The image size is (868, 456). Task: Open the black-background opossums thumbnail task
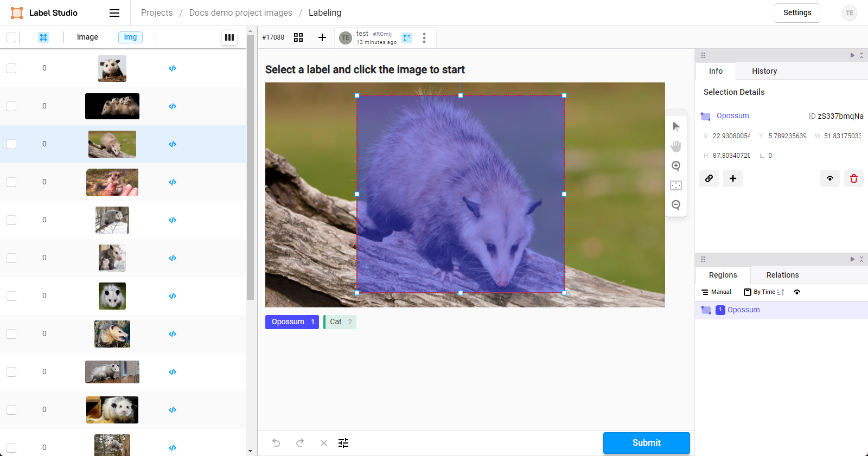click(x=112, y=106)
